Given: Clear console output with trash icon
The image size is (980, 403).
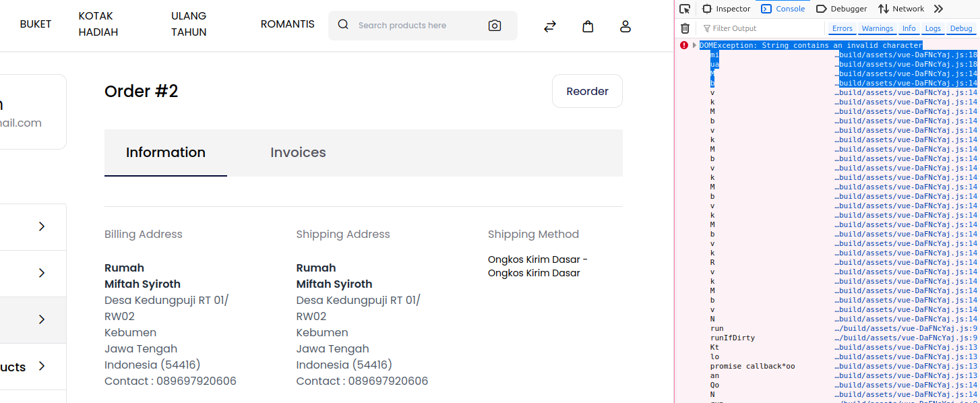Looking at the screenshot, I should (x=685, y=28).
